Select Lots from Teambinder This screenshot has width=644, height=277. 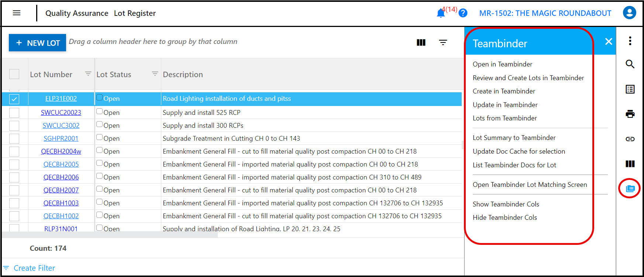click(504, 118)
